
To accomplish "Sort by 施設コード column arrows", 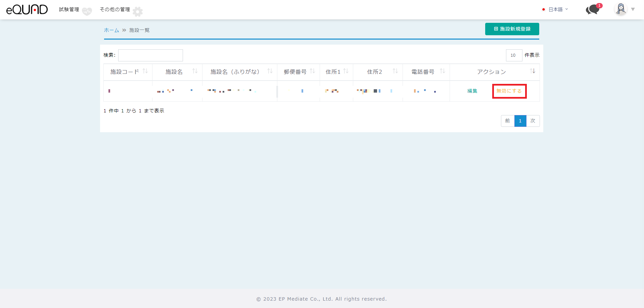I will (x=145, y=71).
